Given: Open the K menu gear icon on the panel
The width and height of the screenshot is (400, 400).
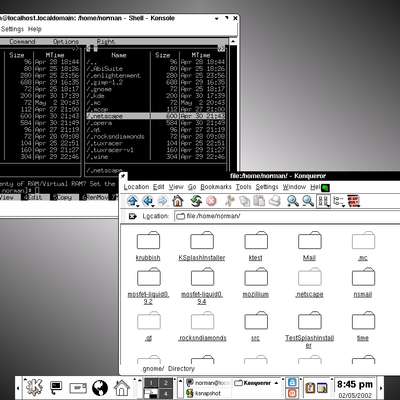Looking at the screenshot, I should 34,387.
